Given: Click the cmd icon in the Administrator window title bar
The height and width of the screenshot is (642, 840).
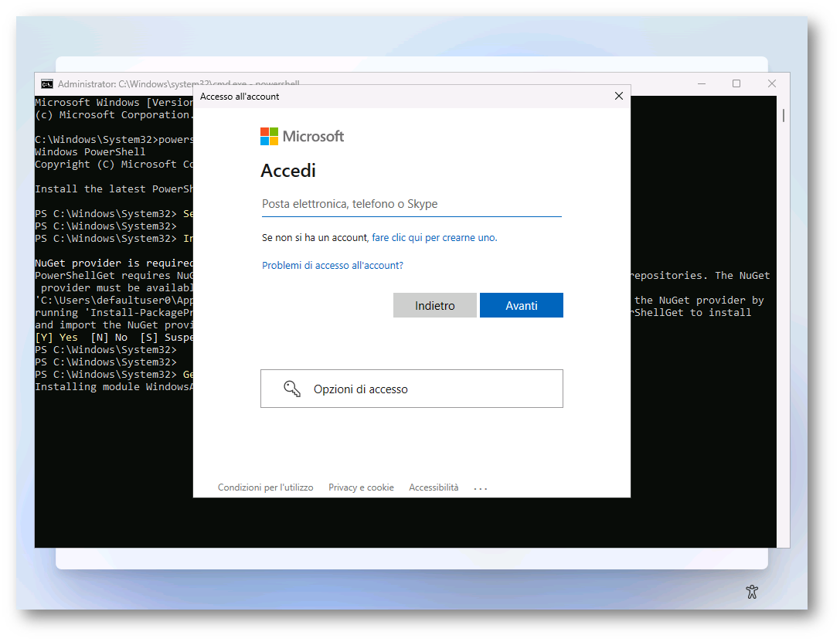Looking at the screenshot, I should 47,84.
